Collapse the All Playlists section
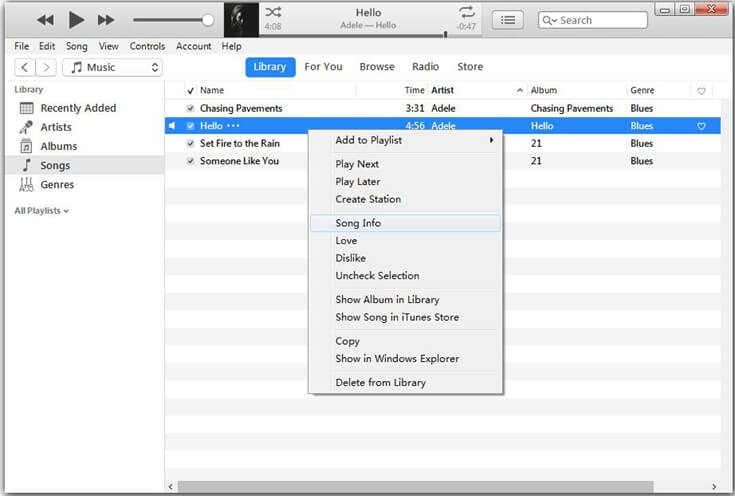Image resolution: width=735 pixels, height=496 pixels. click(x=42, y=211)
